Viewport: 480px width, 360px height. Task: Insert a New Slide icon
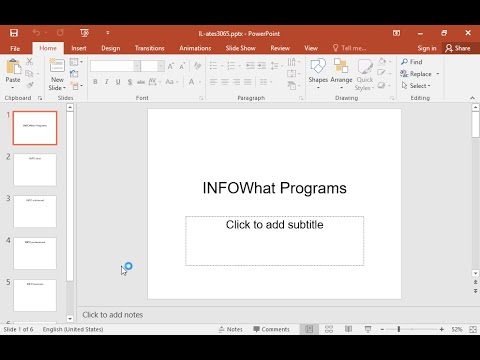click(57, 66)
